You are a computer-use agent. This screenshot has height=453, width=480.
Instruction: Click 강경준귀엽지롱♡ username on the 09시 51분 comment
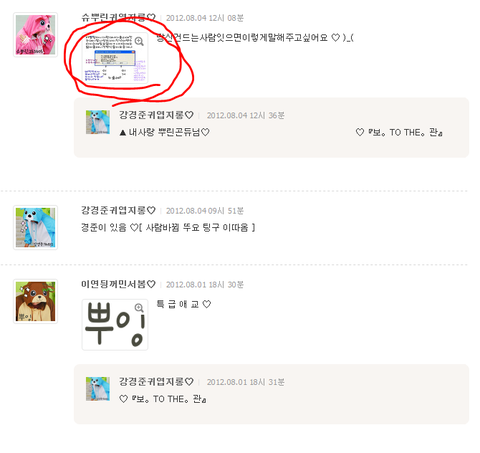(118, 210)
